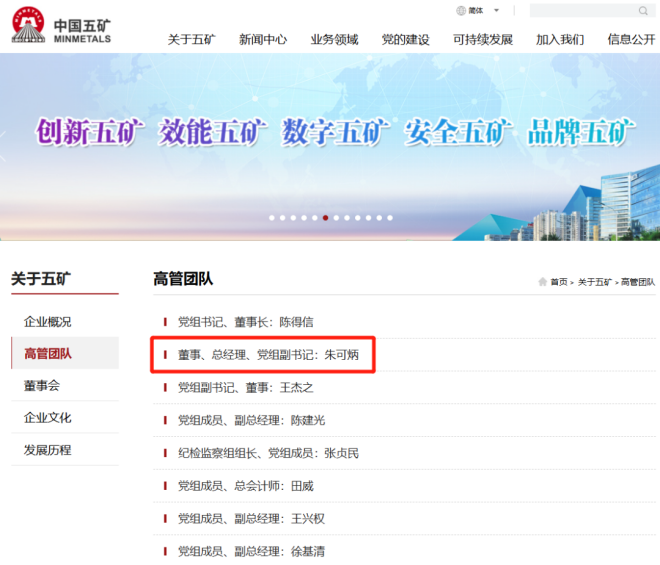Viewport: 660px width, 565px height.
Task: Open the 新闻中心 navigation menu
Action: click(263, 40)
